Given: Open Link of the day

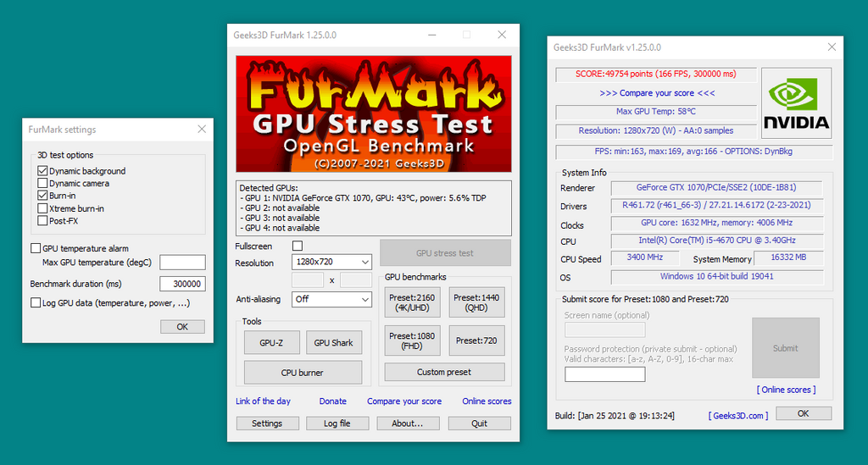Looking at the screenshot, I should pyautogui.click(x=263, y=401).
